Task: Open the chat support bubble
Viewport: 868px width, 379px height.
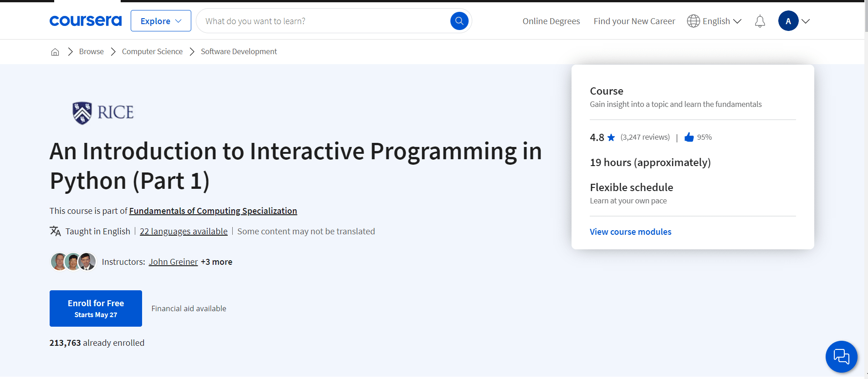Action: [841, 356]
